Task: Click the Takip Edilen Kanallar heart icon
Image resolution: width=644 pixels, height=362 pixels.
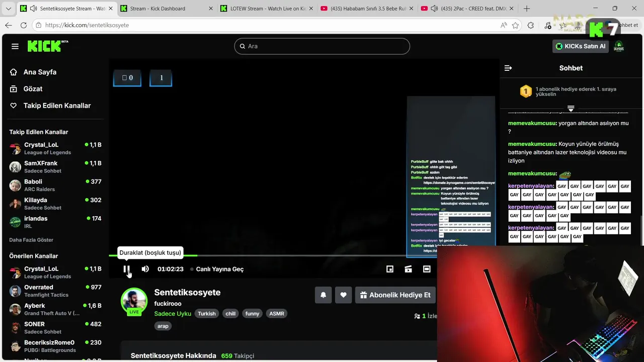Action: click(x=14, y=106)
